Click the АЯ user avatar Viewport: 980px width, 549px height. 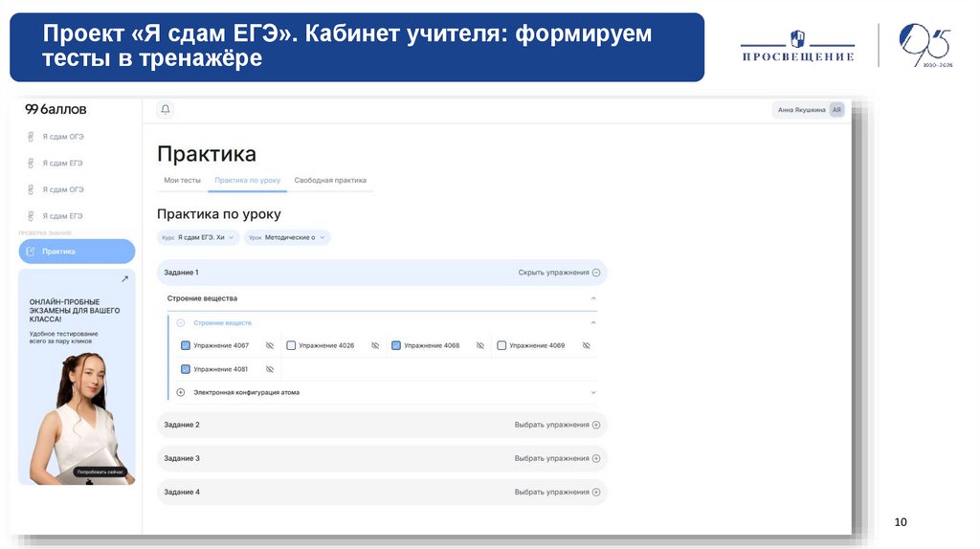coord(836,110)
